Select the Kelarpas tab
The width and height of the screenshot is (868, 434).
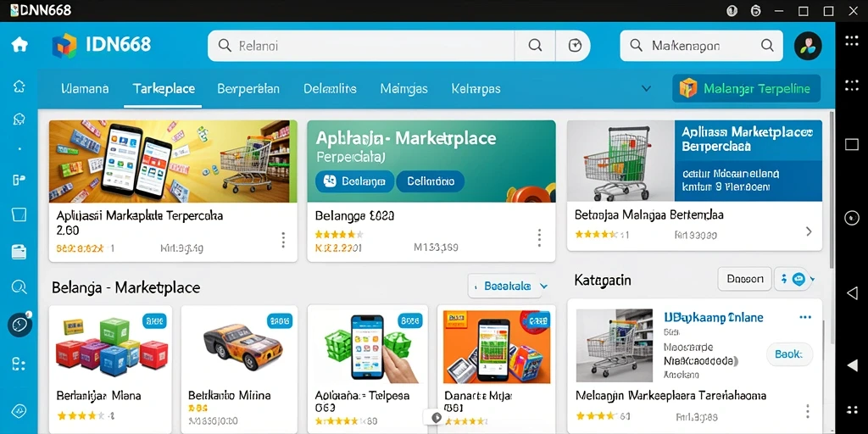476,88
